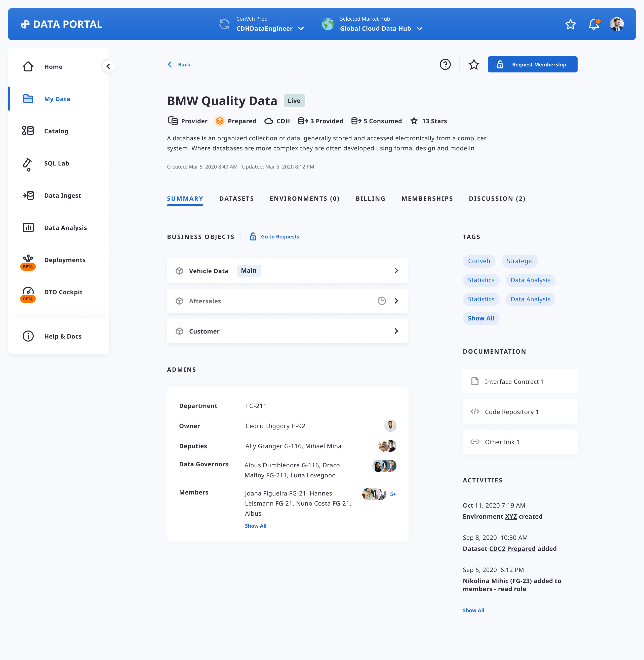Switch to the Datasets tab
This screenshot has height=660, width=644.
point(236,199)
